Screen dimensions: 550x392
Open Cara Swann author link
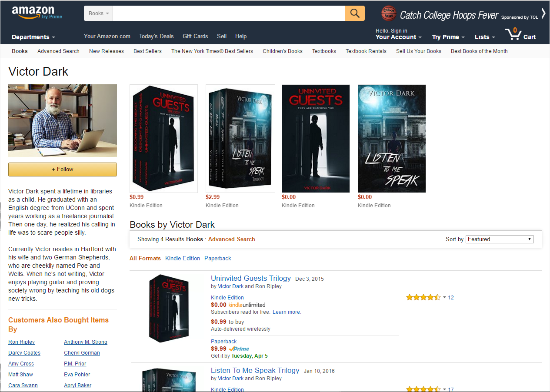[23, 385]
